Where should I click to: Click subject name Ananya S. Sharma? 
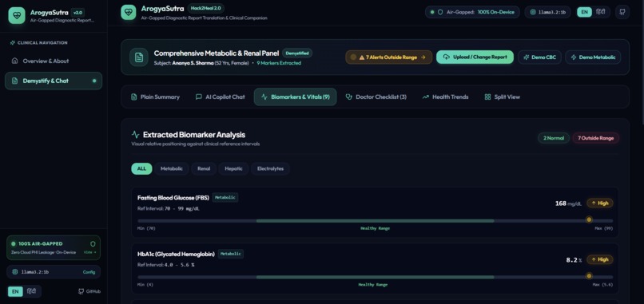[193, 63]
